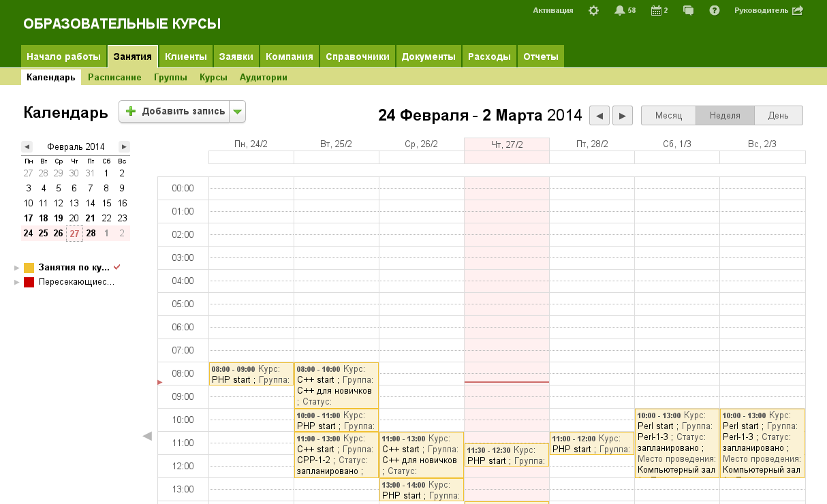Click the Добавить запись button
Image resolution: width=827 pixels, height=504 pixels.
pyautogui.click(x=175, y=112)
